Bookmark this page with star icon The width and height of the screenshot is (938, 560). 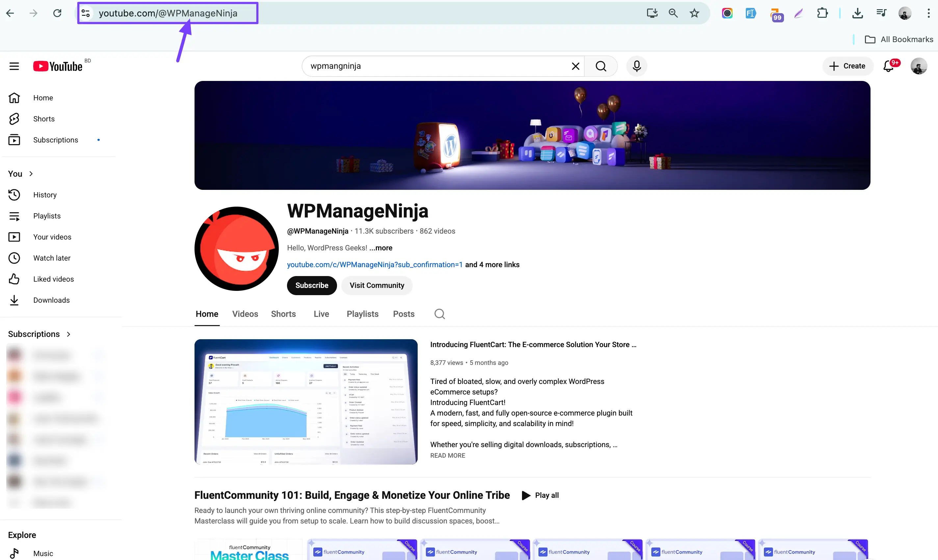coord(694,13)
